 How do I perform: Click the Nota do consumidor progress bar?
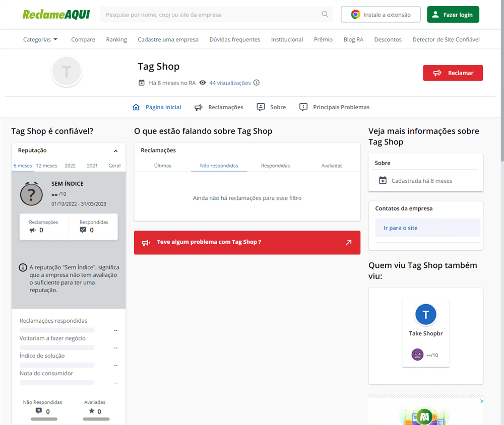tap(57, 383)
